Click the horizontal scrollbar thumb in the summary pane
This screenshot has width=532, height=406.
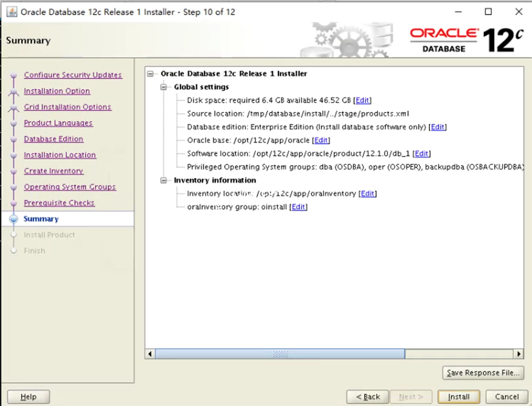click(x=280, y=354)
